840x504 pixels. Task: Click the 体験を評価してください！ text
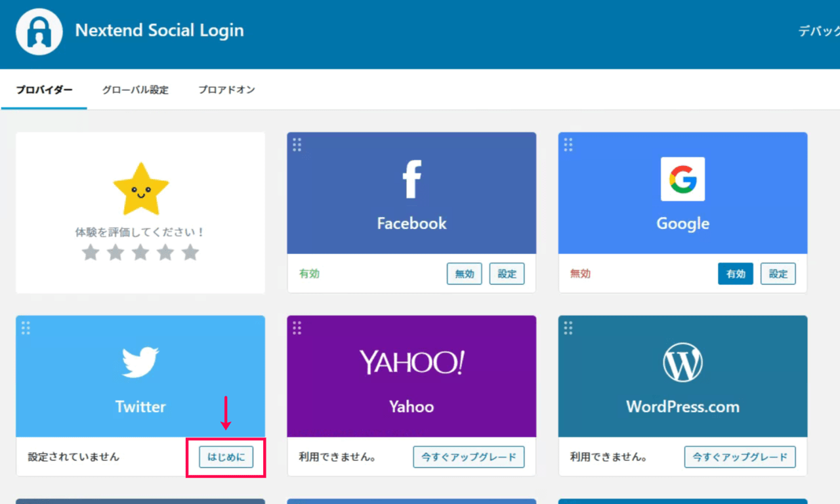pyautogui.click(x=140, y=232)
